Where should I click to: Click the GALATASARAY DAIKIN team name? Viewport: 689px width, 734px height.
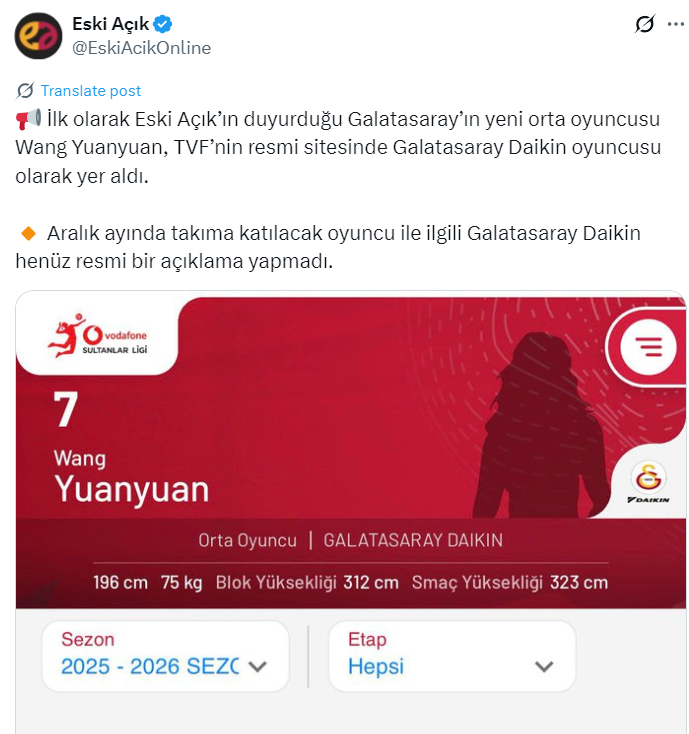pyautogui.click(x=413, y=540)
